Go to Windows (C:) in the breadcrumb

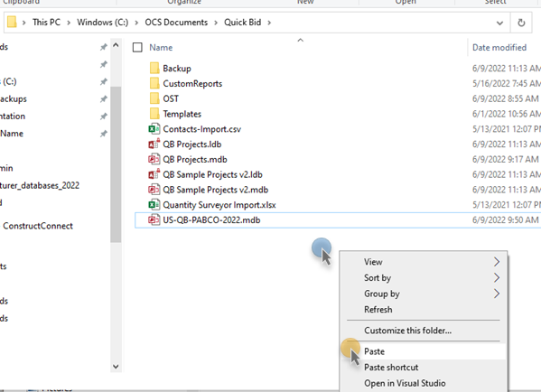(102, 23)
